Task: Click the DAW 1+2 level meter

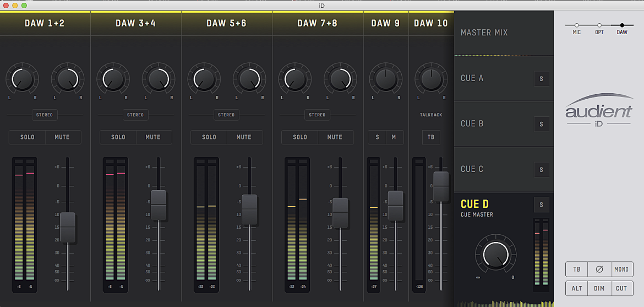Action: (x=25, y=224)
